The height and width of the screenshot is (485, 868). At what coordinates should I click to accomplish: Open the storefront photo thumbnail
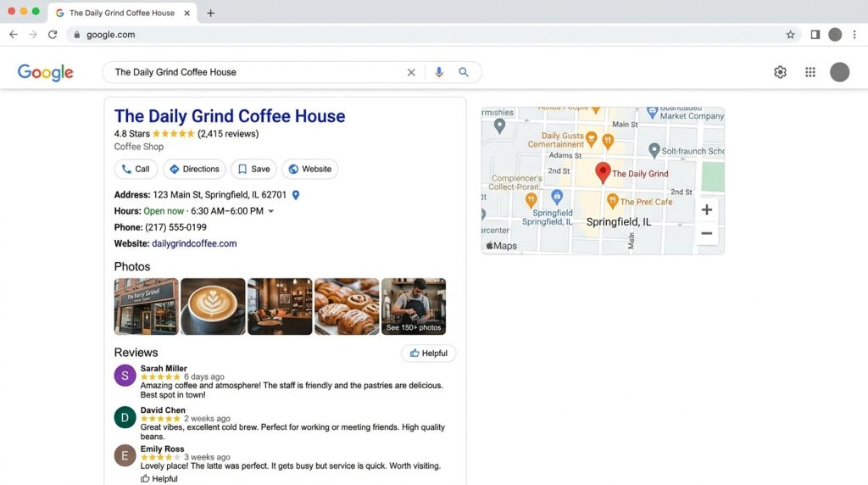[x=146, y=306]
